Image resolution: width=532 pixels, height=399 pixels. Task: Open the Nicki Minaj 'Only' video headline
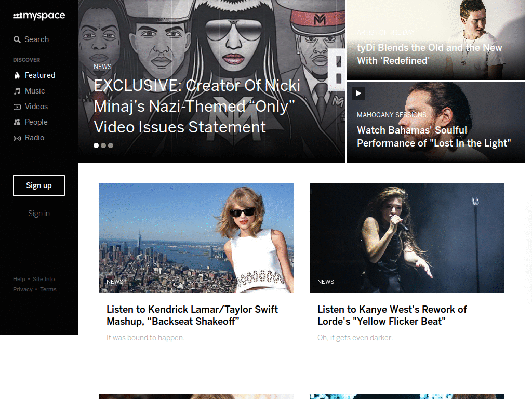point(197,106)
